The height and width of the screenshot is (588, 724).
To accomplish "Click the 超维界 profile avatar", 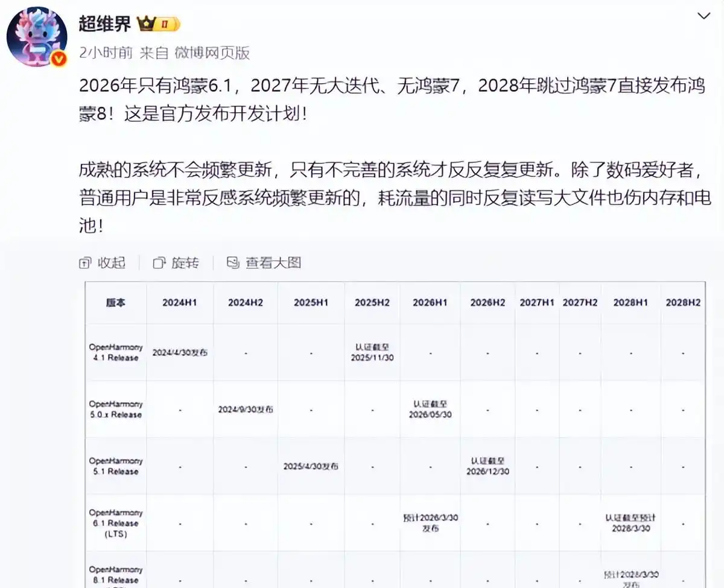I will (x=36, y=37).
